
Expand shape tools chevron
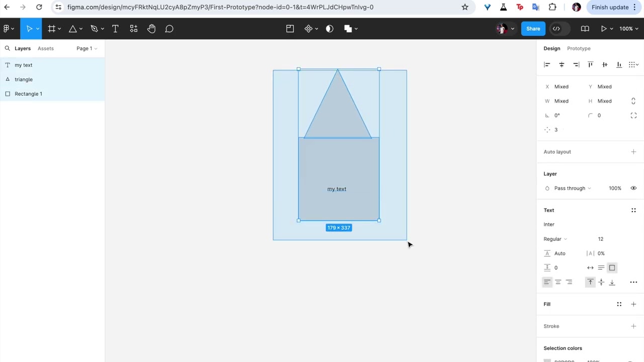coord(80,29)
